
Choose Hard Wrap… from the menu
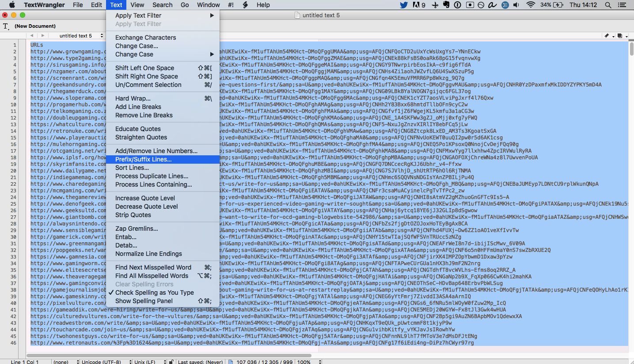point(163,98)
